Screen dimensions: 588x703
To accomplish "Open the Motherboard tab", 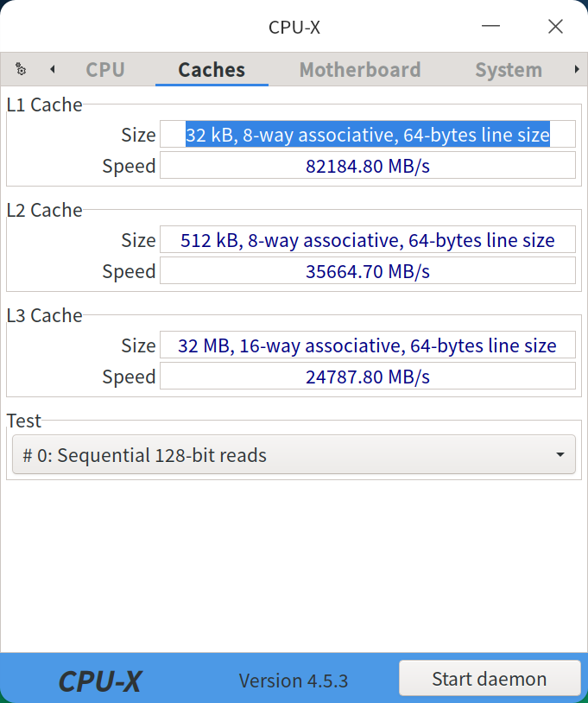I will [x=360, y=70].
